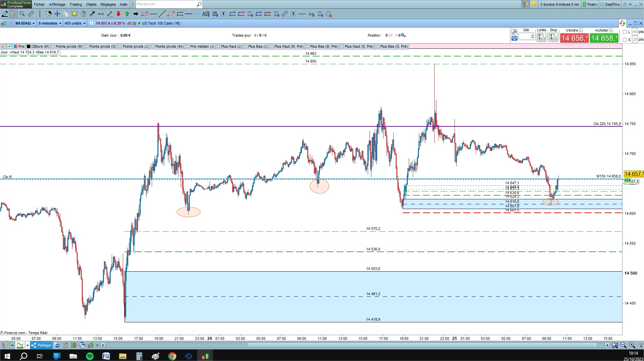Expand the 400 unités dropdown
The height and width of the screenshot is (361, 644).
click(75, 23)
